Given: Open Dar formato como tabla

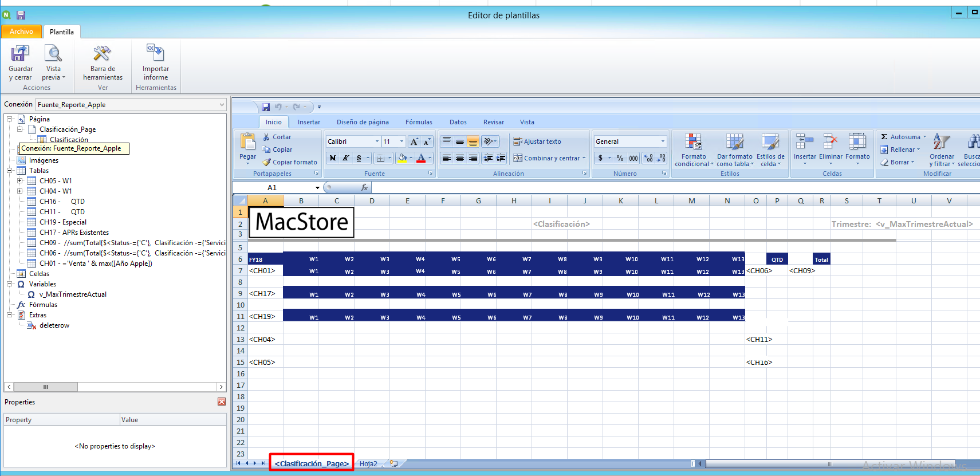Looking at the screenshot, I should point(735,150).
